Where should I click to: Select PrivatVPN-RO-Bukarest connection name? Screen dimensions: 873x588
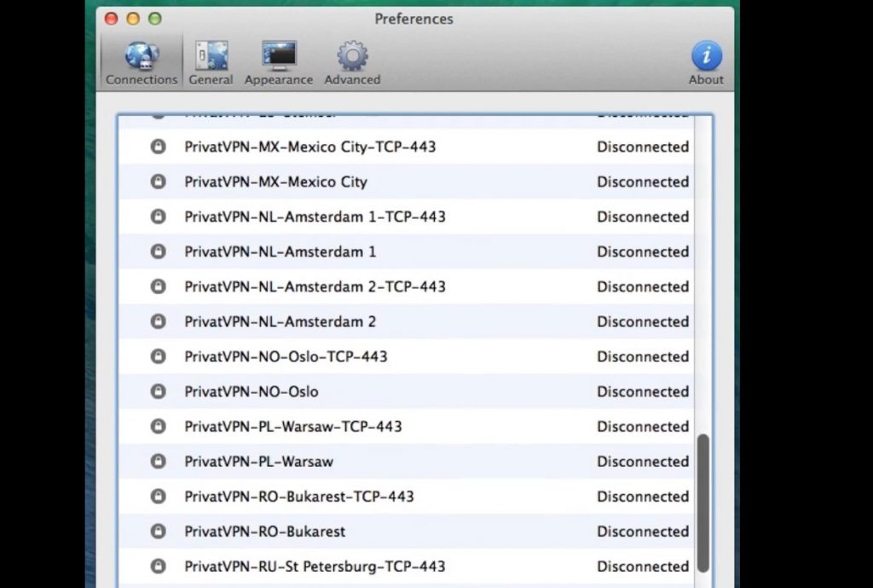265,531
